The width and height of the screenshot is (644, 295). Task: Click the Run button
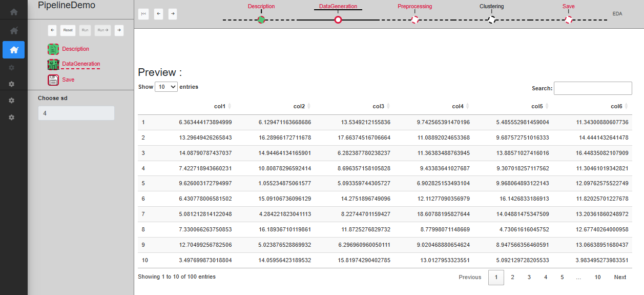point(85,30)
